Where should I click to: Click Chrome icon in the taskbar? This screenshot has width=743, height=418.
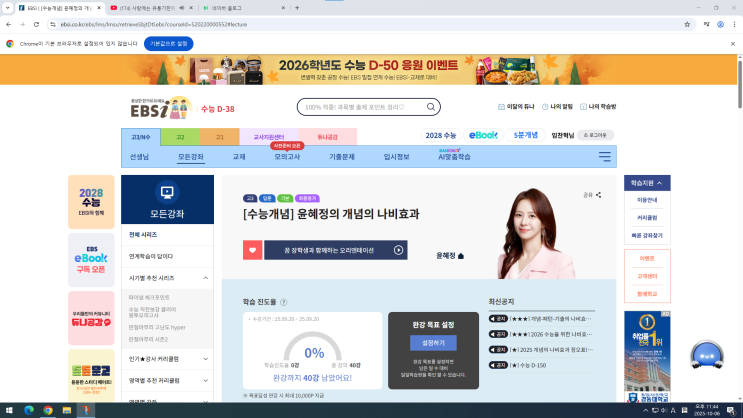(x=47, y=410)
